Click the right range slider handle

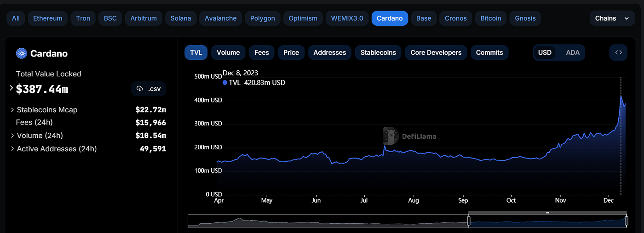[627, 221]
